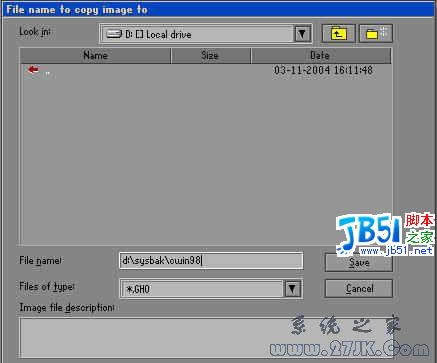Image resolution: width=437 pixels, height=363 pixels.
Task: Expand the Files of type dropdown arrow
Action: tap(292, 289)
